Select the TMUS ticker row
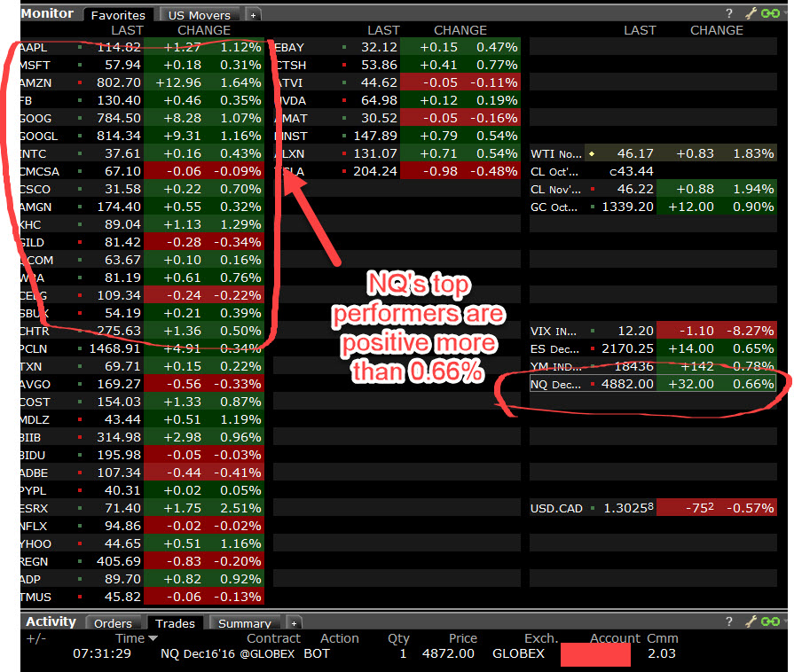The height and width of the screenshot is (672, 794). (142, 597)
